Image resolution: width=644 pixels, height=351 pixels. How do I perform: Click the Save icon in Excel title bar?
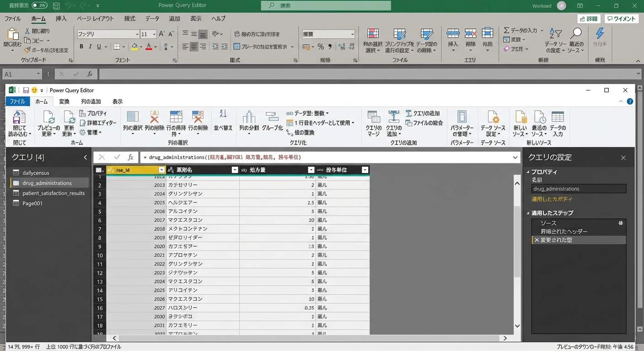56,6
